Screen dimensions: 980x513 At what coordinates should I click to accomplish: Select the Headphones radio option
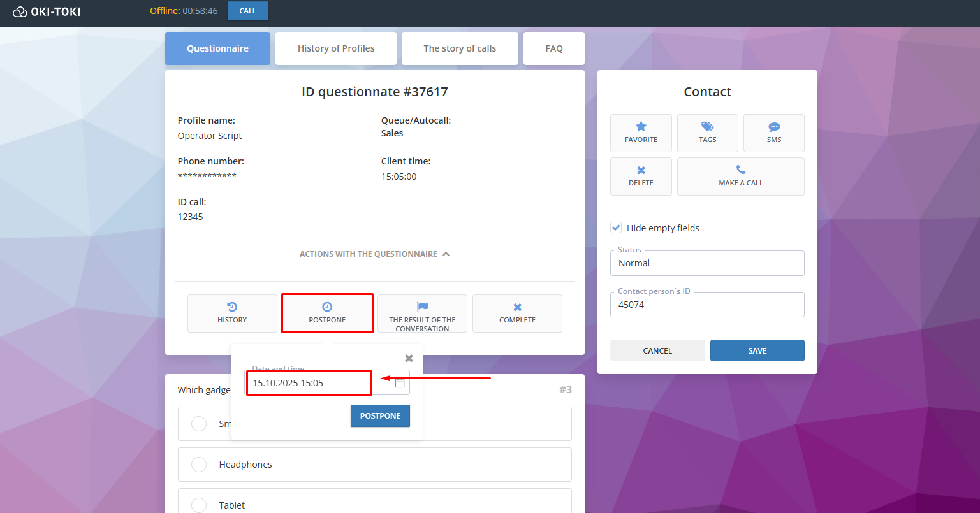coord(199,465)
